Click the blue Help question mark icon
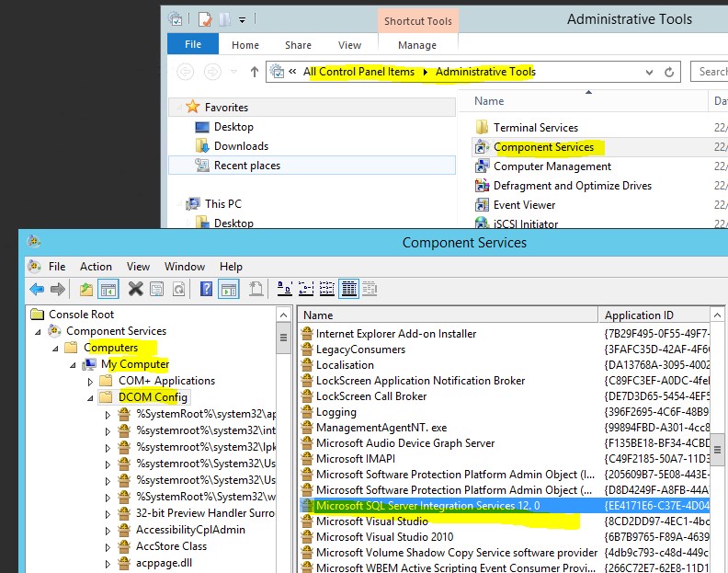 [x=206, y=289]
